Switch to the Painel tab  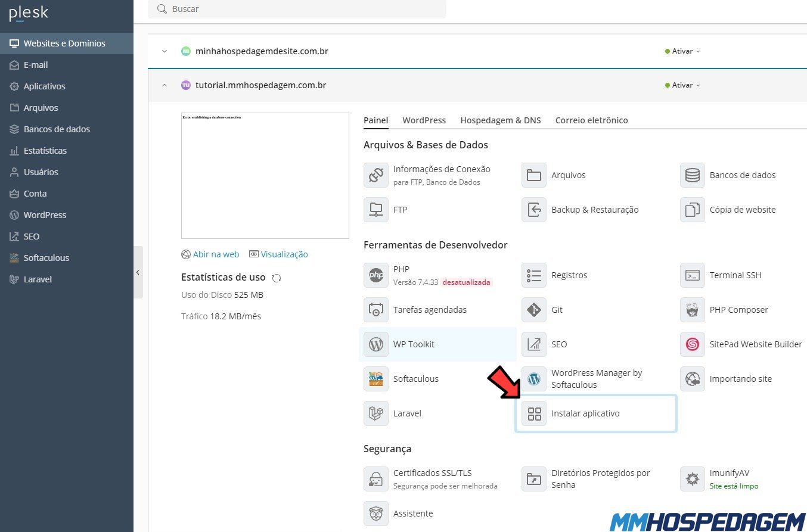376,120
